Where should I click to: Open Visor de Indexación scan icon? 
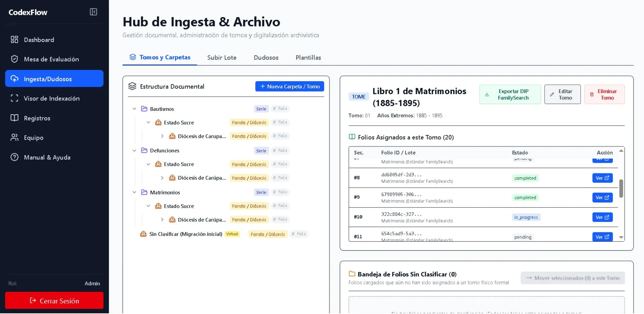[x=14, y=98]
